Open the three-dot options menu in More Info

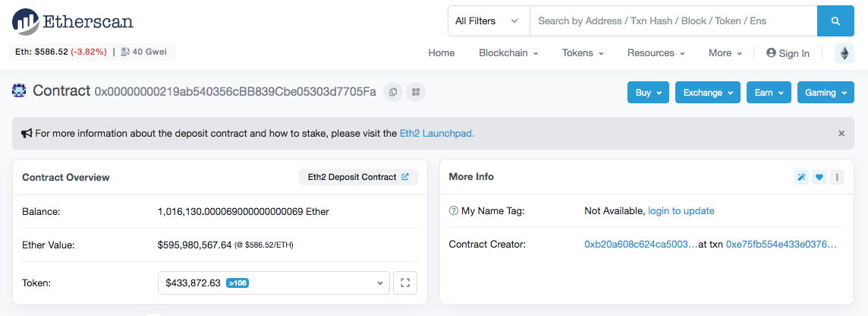click(837, 178)
